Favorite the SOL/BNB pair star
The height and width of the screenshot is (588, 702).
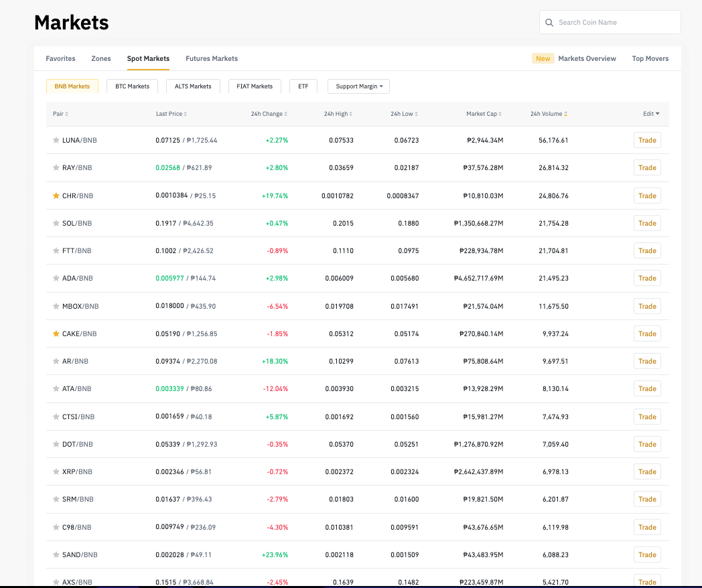coord(56,223)
